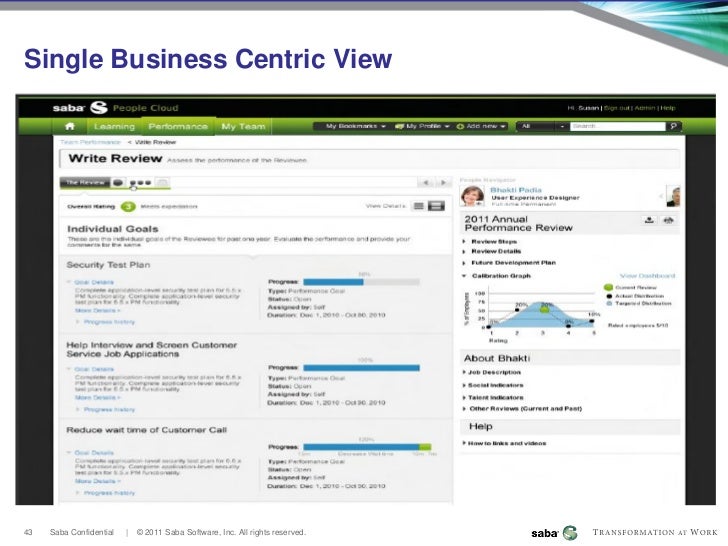The height and width of the screenshot is (546, 728).
Task: Click the search magnifier button
Action: pos(674,126)
